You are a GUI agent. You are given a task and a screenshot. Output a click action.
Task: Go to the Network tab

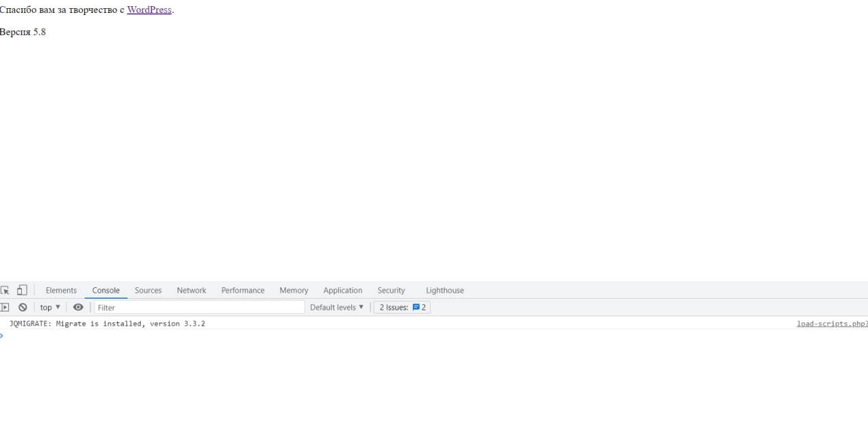[191, 290]
